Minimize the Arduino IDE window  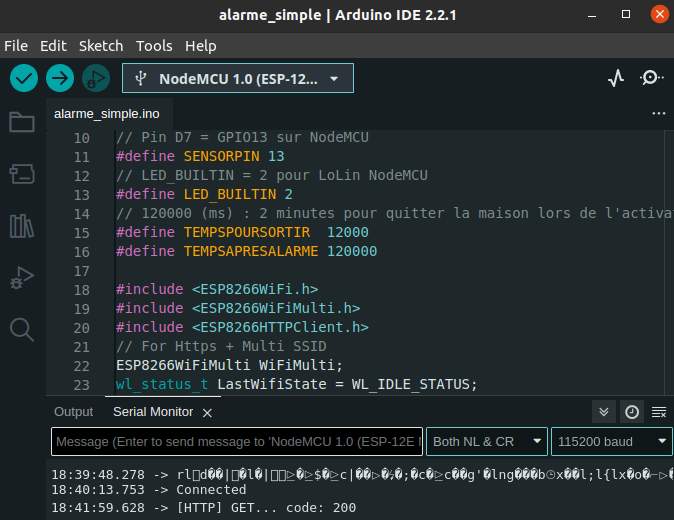592,15
